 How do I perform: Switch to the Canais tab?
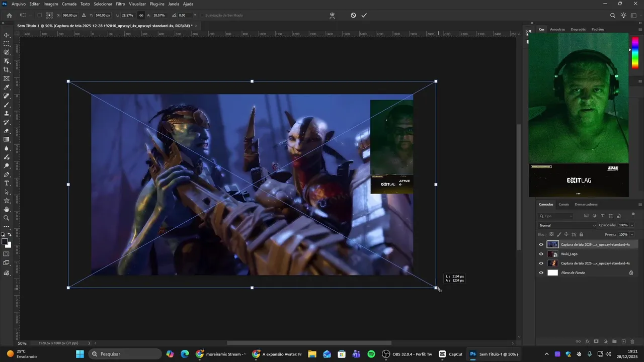point(564,204)
